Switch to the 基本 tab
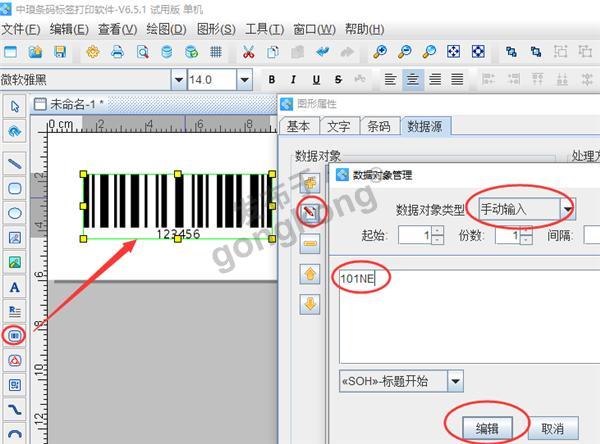 tap(298, 126)
